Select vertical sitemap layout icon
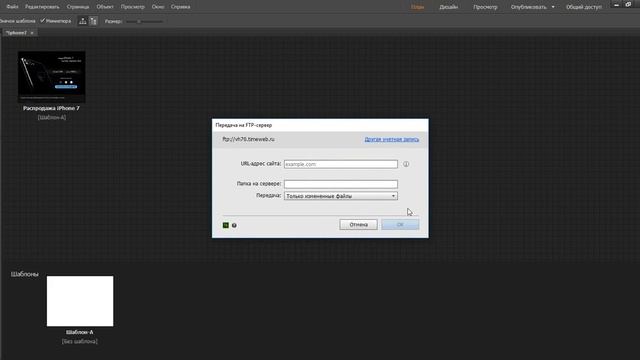Image resolution: width=640 pixels, height=360 pixels. tap(93, 21)
